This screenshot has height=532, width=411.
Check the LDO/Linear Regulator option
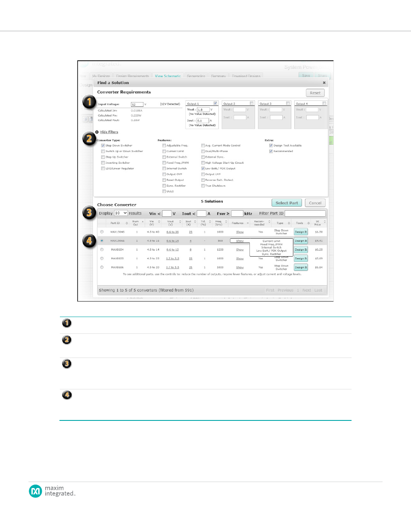(x=103, y=168)
